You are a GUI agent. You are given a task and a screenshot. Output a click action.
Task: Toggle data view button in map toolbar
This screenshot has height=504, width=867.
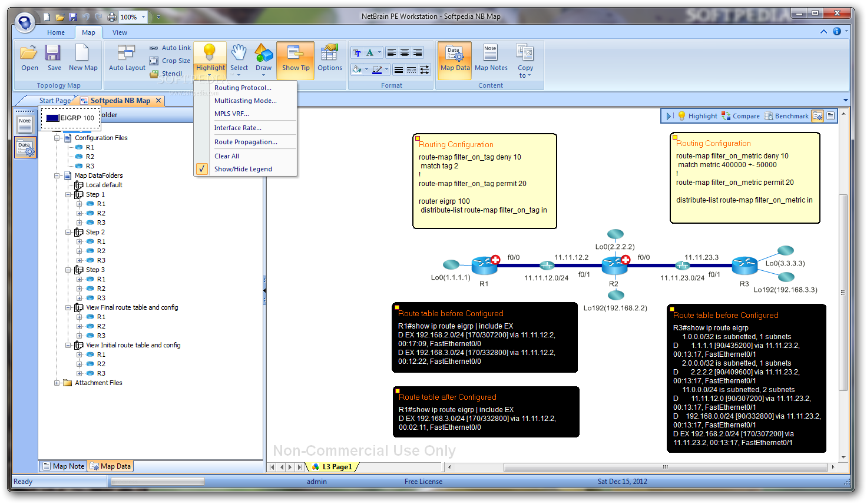(x=818, y=116)
